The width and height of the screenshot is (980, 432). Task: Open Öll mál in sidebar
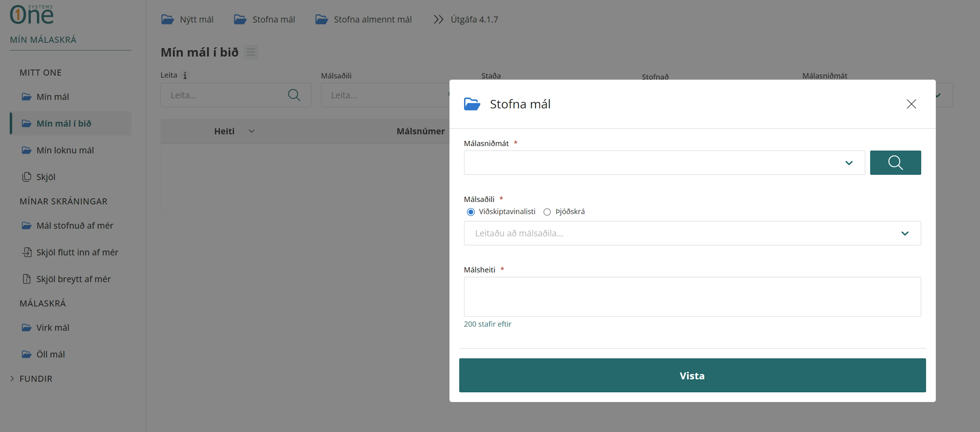tap(51, 354)
